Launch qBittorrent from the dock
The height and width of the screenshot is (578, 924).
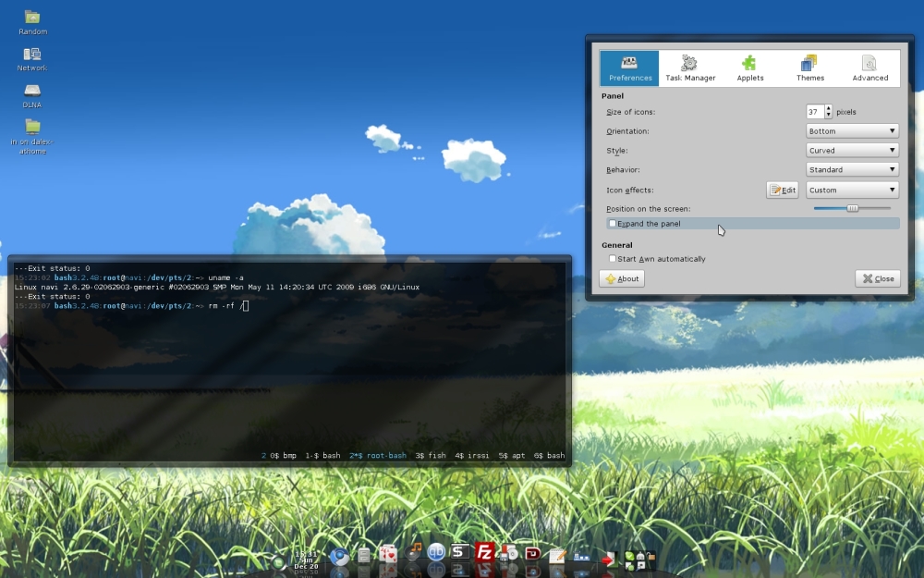click(436, 552)
